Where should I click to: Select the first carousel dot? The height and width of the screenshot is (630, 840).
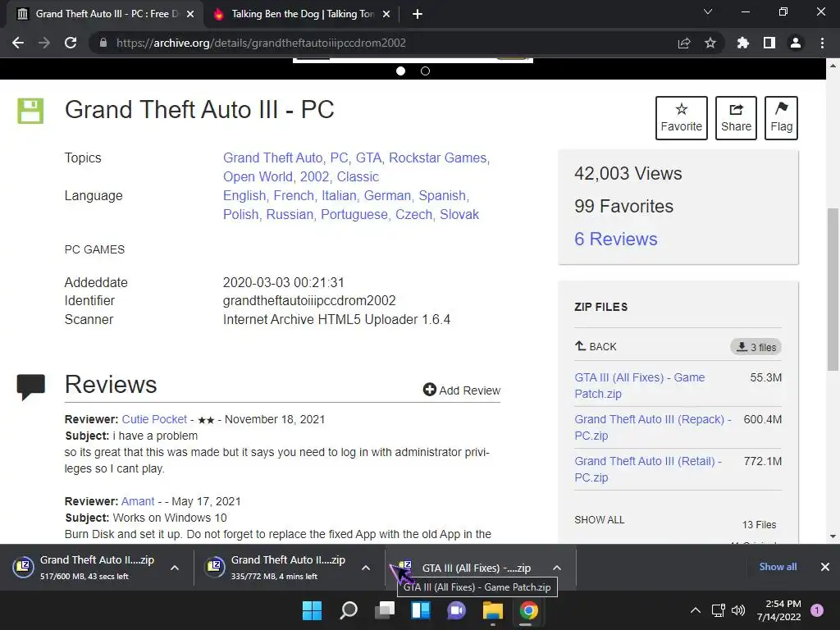pyautogui.click(x=400, y=71)
